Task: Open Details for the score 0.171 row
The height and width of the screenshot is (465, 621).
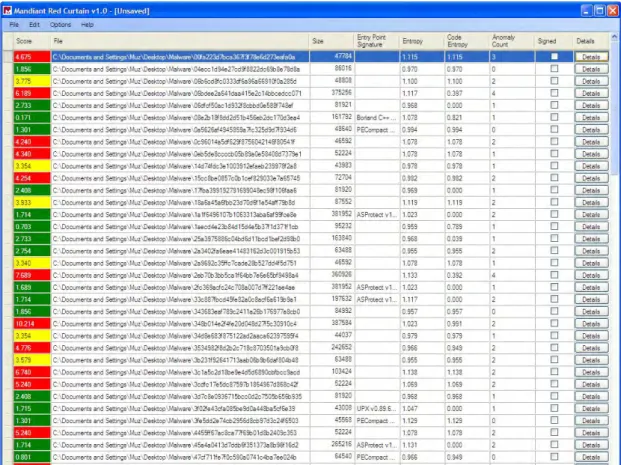Action: (x=591, y=117)
